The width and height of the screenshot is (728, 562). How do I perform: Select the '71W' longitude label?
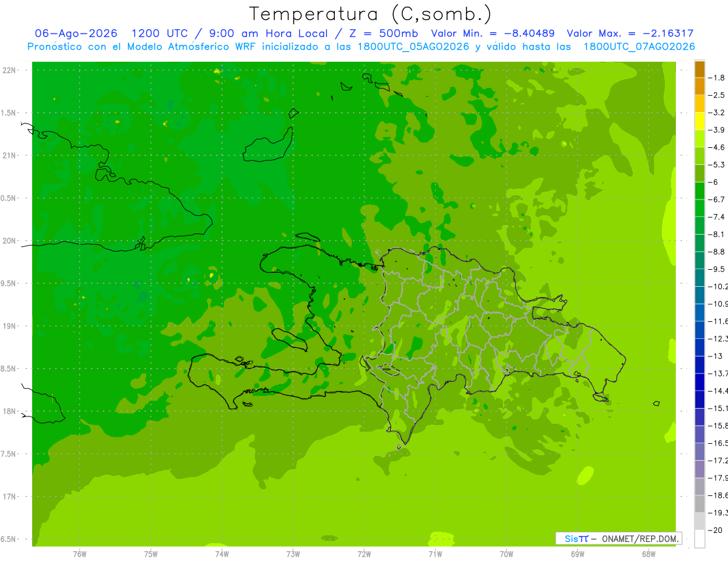tap(435, 554)
